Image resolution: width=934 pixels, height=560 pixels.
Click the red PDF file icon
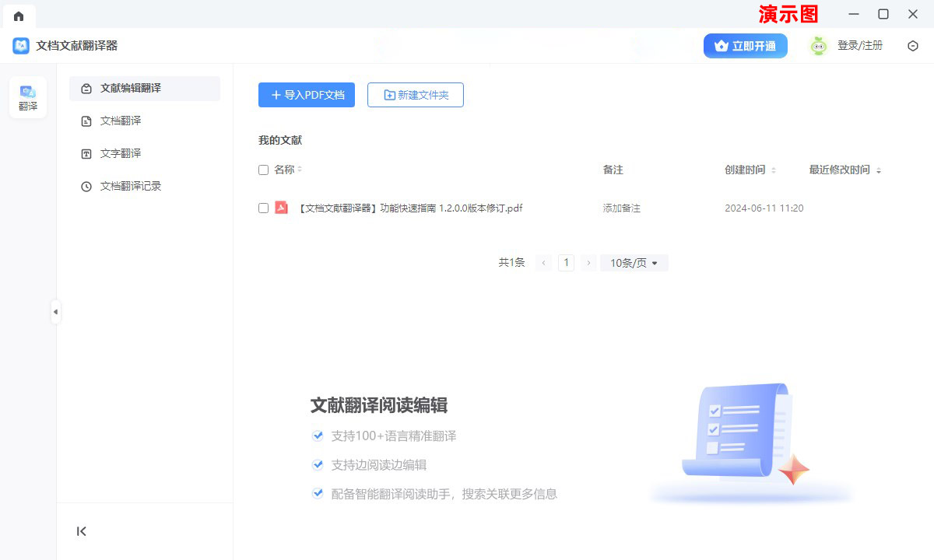pyautogui.click(x=282, y=208)
